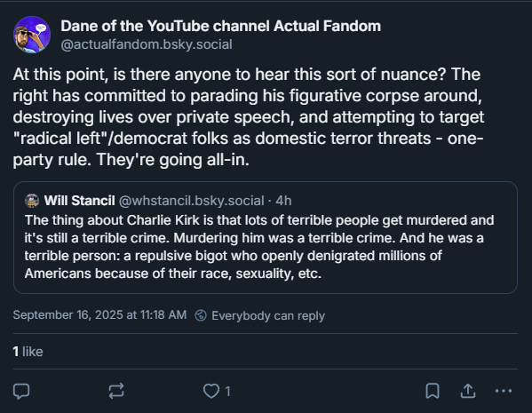This screenshot has height=413, width=532.
Task: Click the reply speech bubble icon
Action: (21, 392)
